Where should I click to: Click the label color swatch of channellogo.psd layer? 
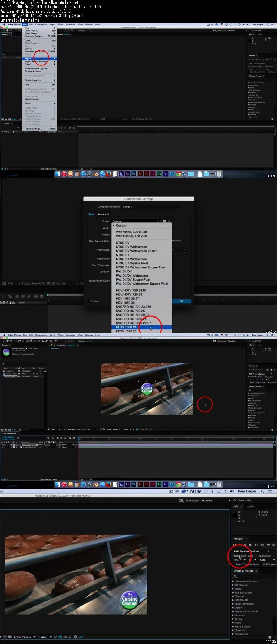14,444
